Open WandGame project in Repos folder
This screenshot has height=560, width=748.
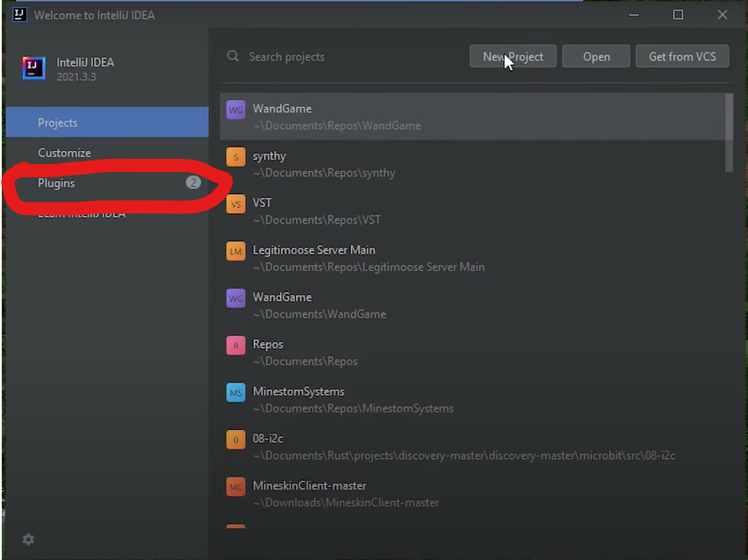point(472,117)
